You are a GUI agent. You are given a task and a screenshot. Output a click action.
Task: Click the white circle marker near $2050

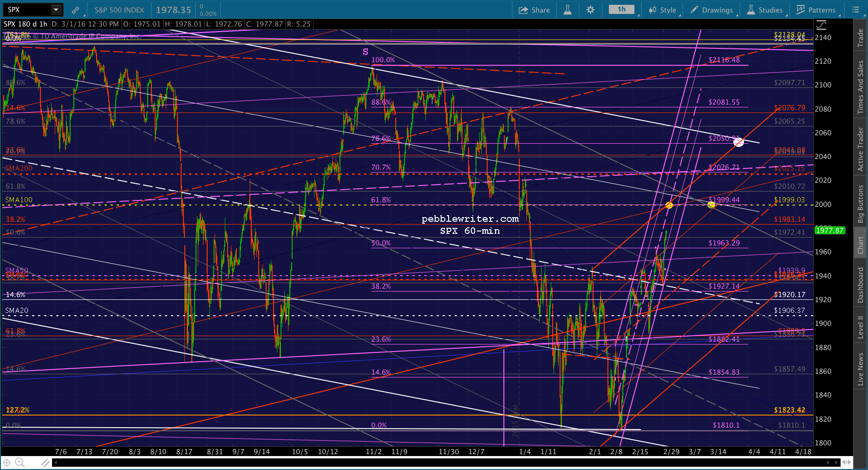coord(738,142)
